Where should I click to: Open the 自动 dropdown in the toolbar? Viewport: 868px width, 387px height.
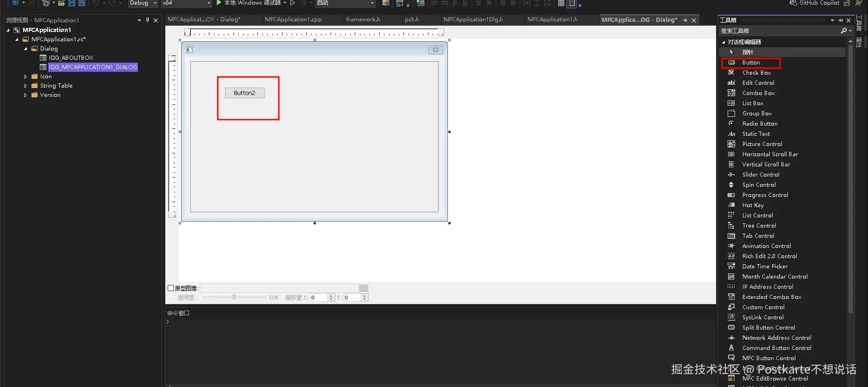click(x=346, y=3)
